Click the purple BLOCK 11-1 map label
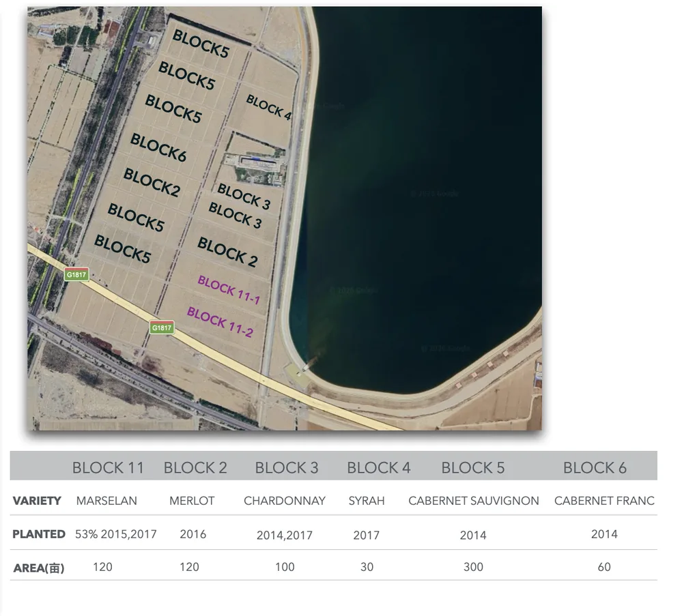682x616 pixels. (229, 289)
